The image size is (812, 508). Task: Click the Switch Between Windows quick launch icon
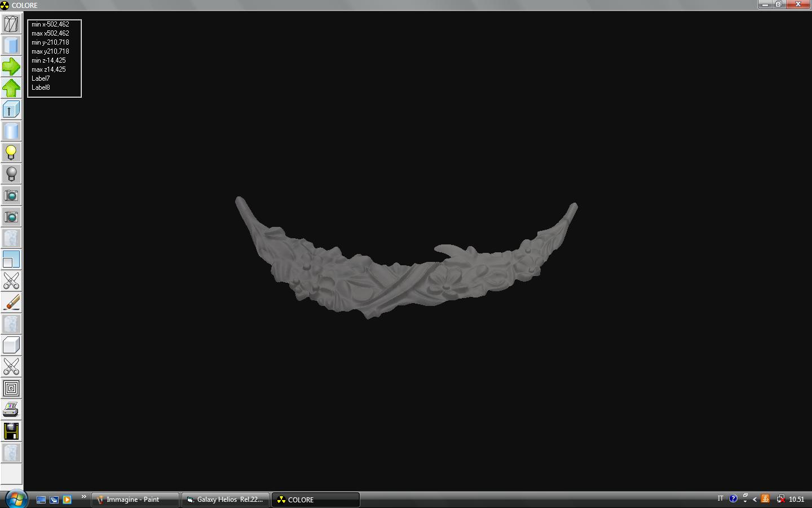pyautogui.click(x=54, y=500)
